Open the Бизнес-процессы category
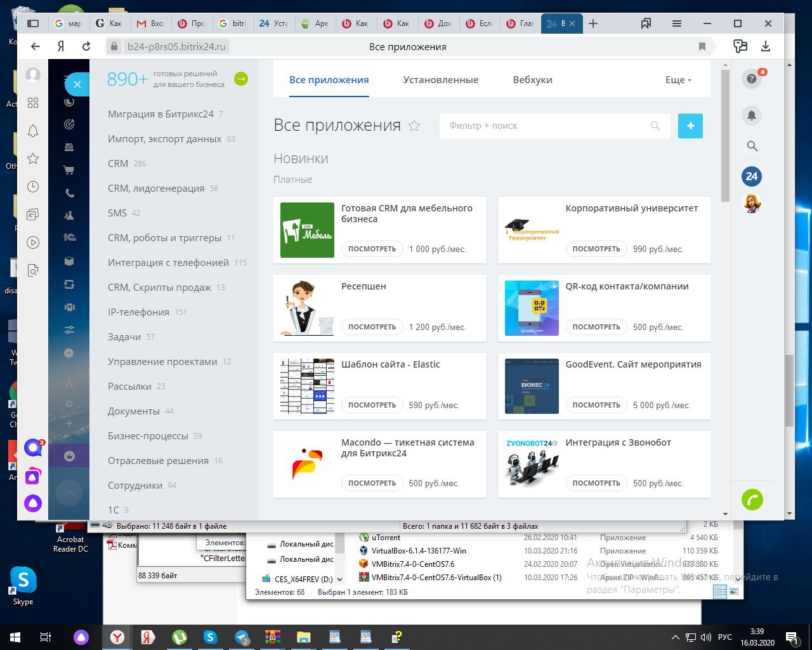812x650 pixels. coord(148,436)
